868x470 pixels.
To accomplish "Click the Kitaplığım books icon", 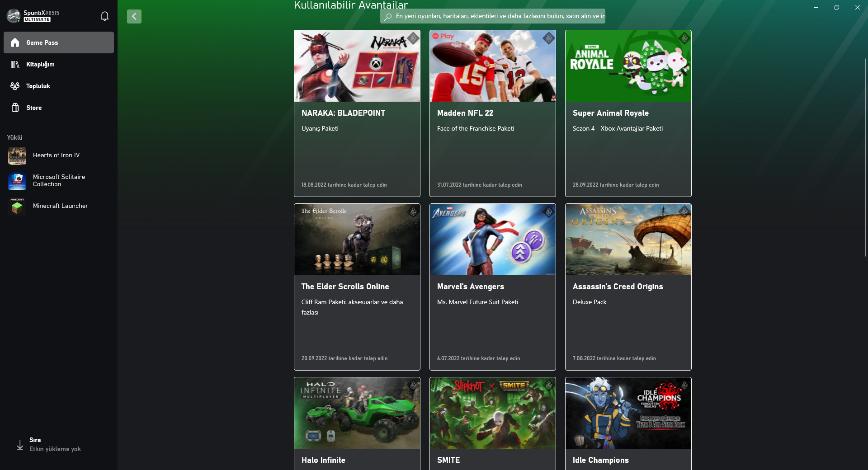I will click(x=15, y=65).
